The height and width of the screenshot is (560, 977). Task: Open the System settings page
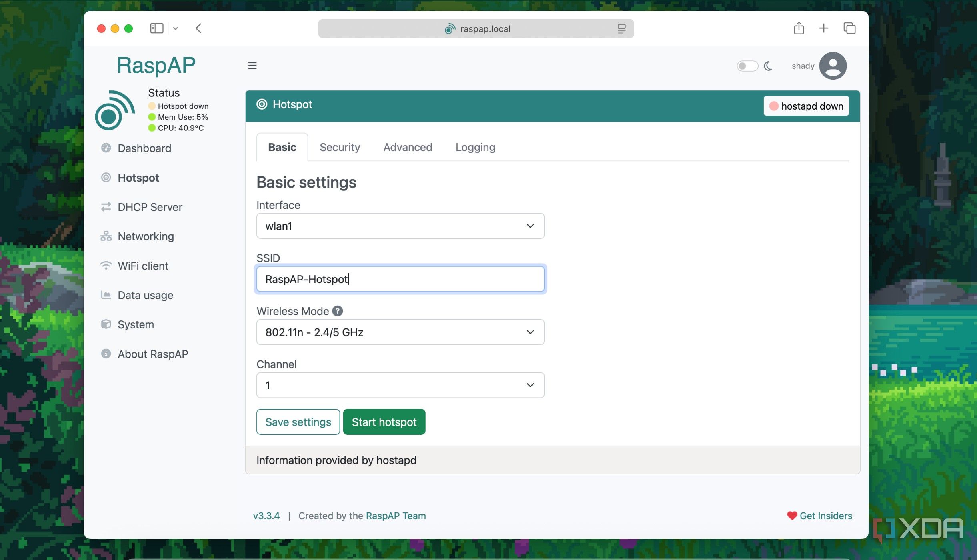[127, 324]
